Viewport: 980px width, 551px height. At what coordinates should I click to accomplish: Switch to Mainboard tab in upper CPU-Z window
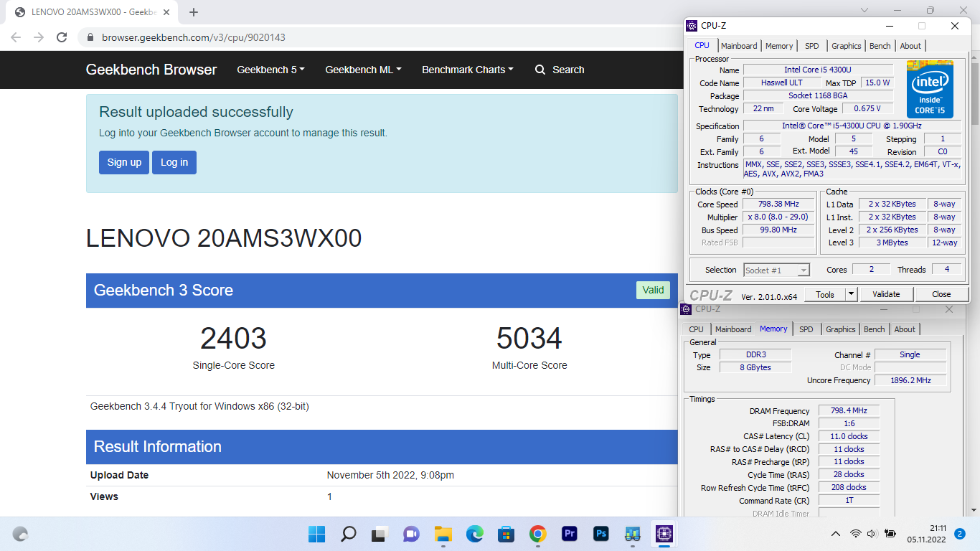(x=739, y=46)
